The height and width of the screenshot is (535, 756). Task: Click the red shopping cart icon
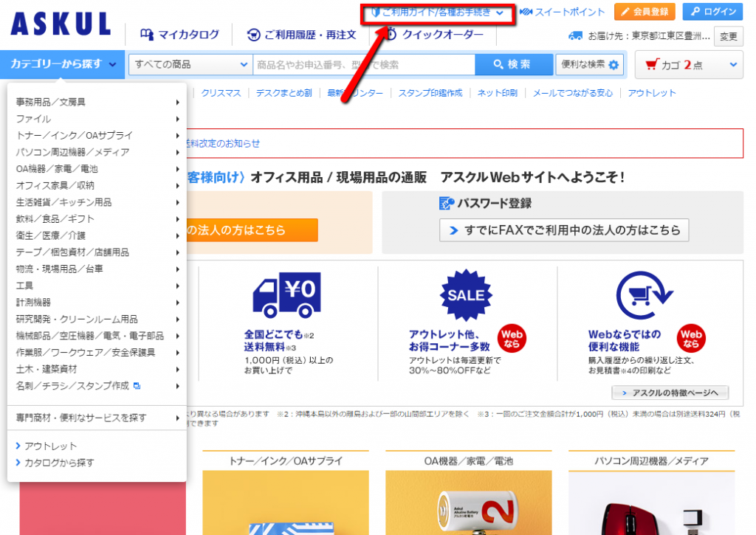pyautogui.click(x=652, y=64)
